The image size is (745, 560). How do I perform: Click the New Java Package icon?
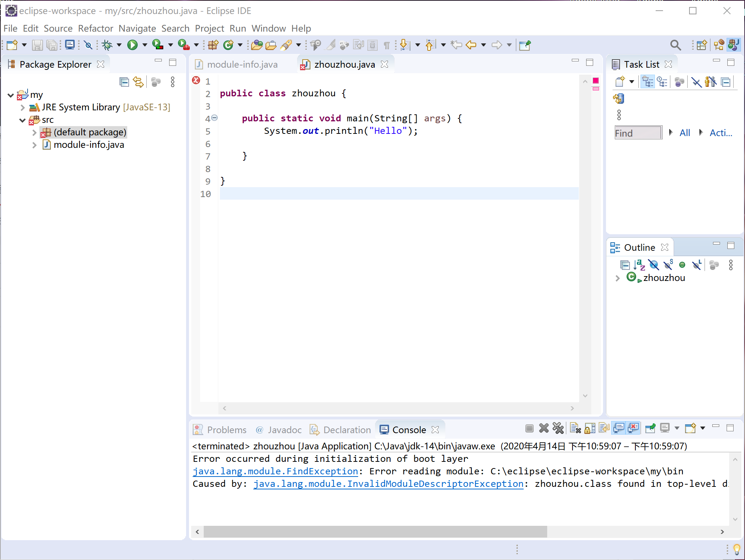click(x=213, y=45)
